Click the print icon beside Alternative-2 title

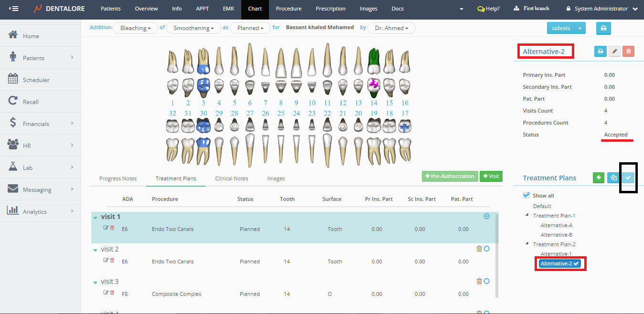(x=601, y=51)
